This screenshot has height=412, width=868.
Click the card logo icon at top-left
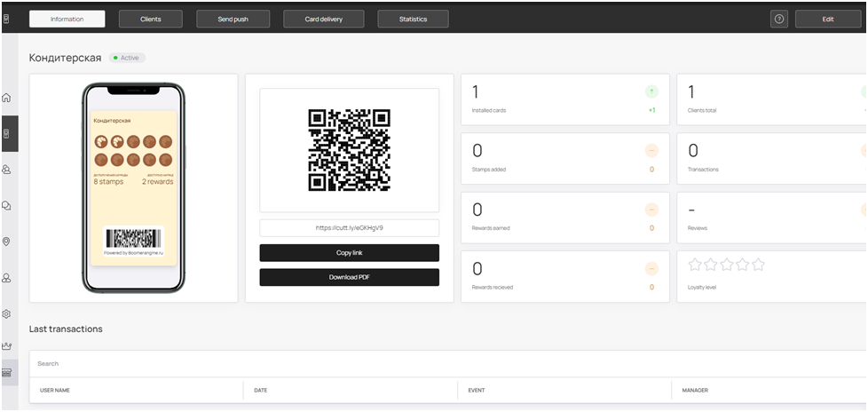tap(5, 19)
